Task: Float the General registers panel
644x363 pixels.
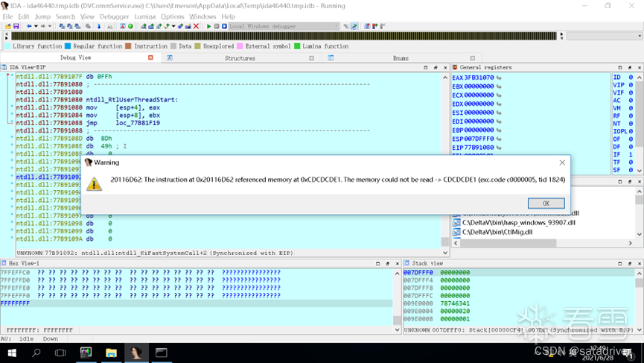Action: 630,67
